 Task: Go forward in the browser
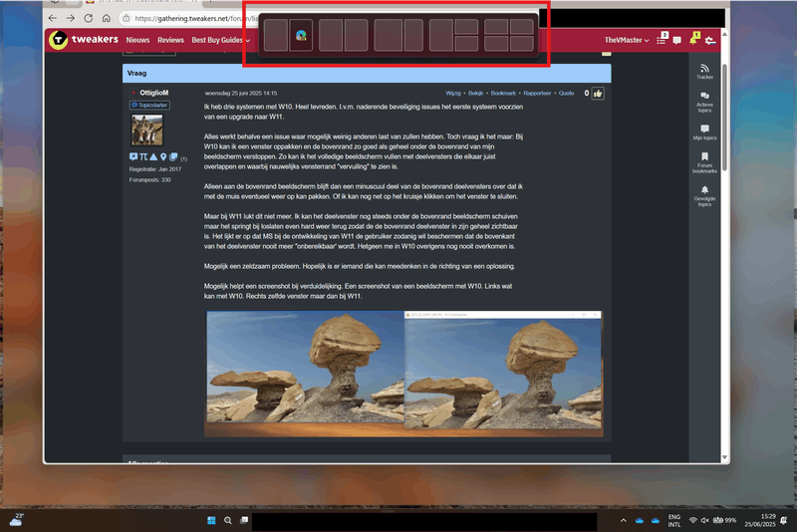click(70, 18)
